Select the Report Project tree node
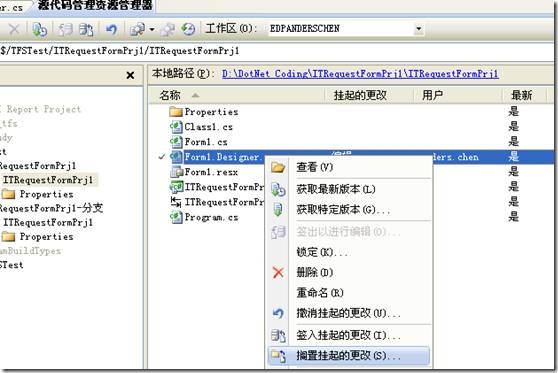The image size is (558, 373). 43,109
